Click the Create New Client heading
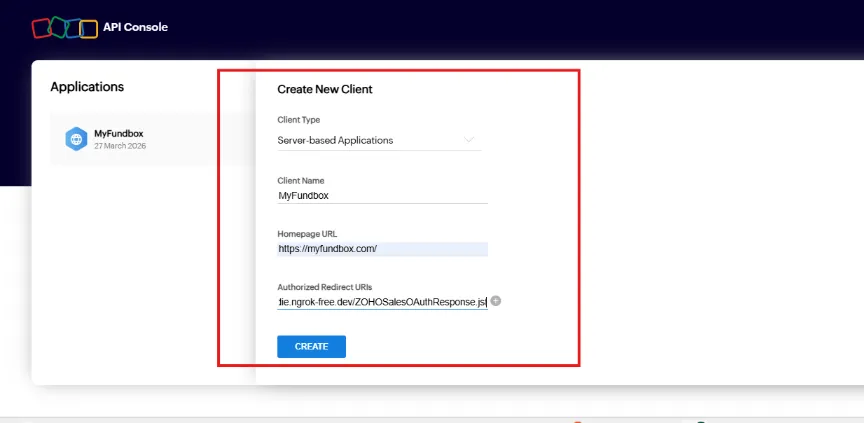This screenshot has width=864, height=423. [x=325, y=89]
